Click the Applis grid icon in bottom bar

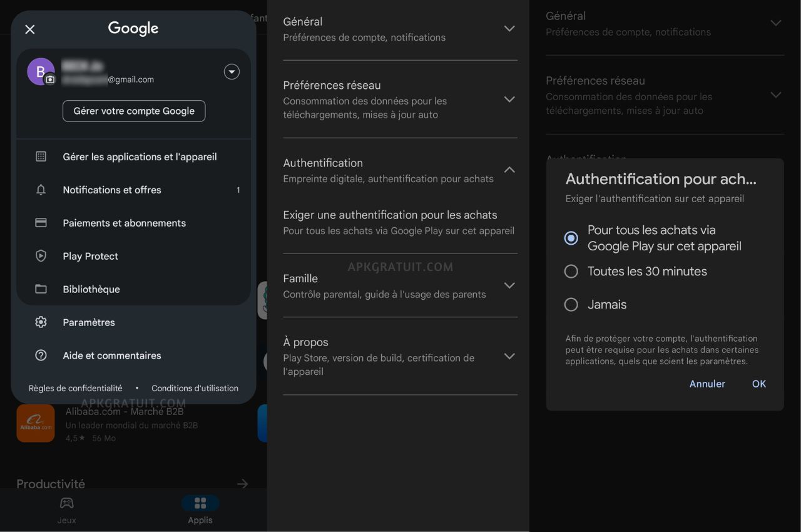200,503
